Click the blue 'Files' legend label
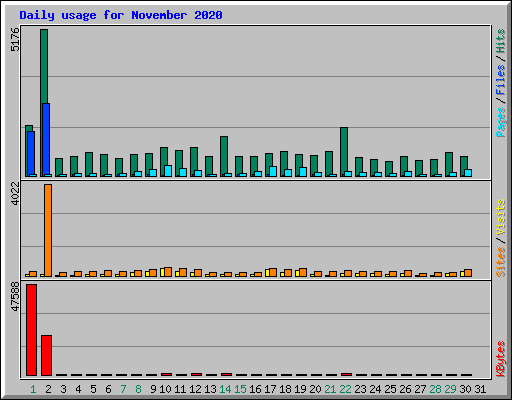The image size is (512, 400). pos(500,79)
